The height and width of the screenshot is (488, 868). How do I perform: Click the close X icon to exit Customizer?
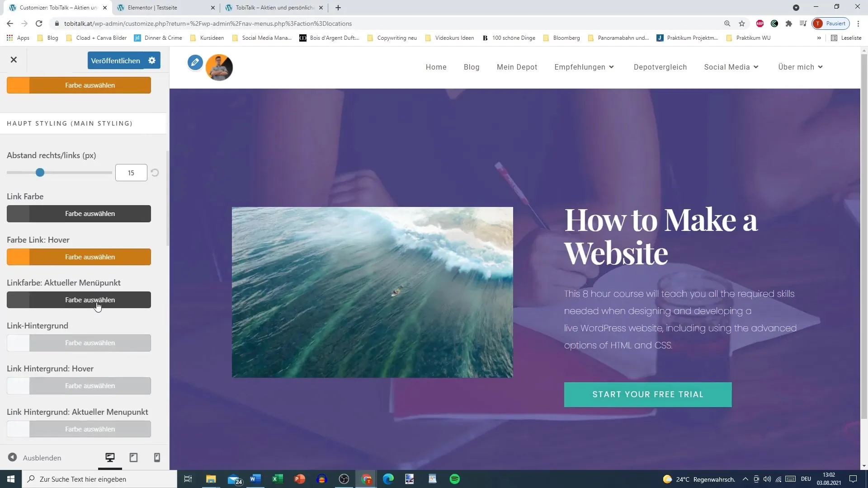pyautogui.click(x=13, y=59)
